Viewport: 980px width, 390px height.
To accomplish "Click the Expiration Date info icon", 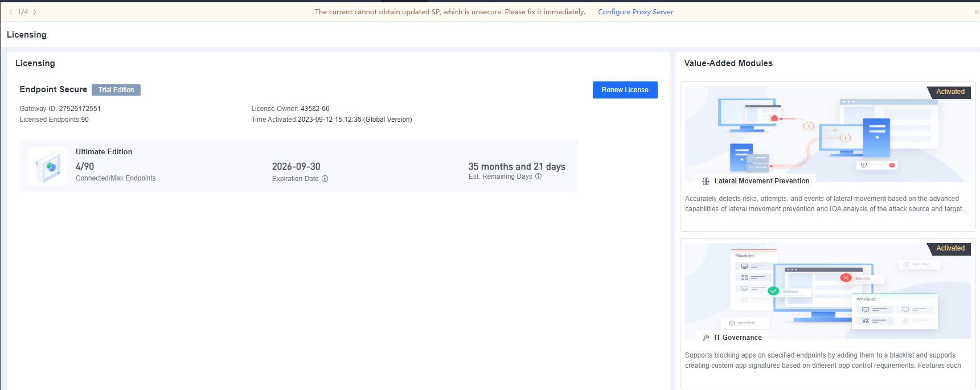I will [325, 179].
